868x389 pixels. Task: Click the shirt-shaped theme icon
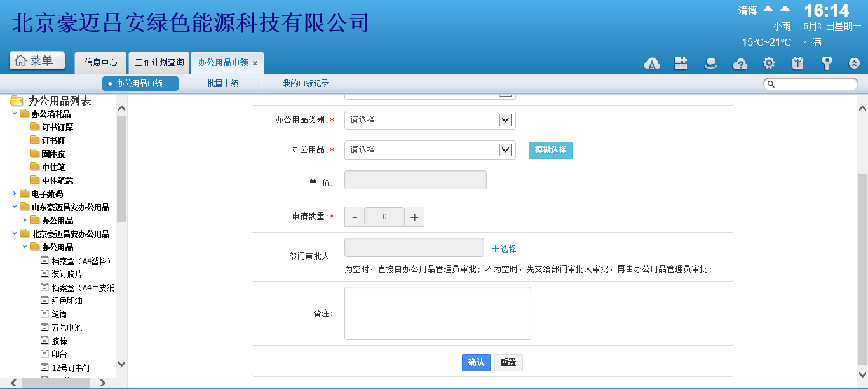[798, 63]
